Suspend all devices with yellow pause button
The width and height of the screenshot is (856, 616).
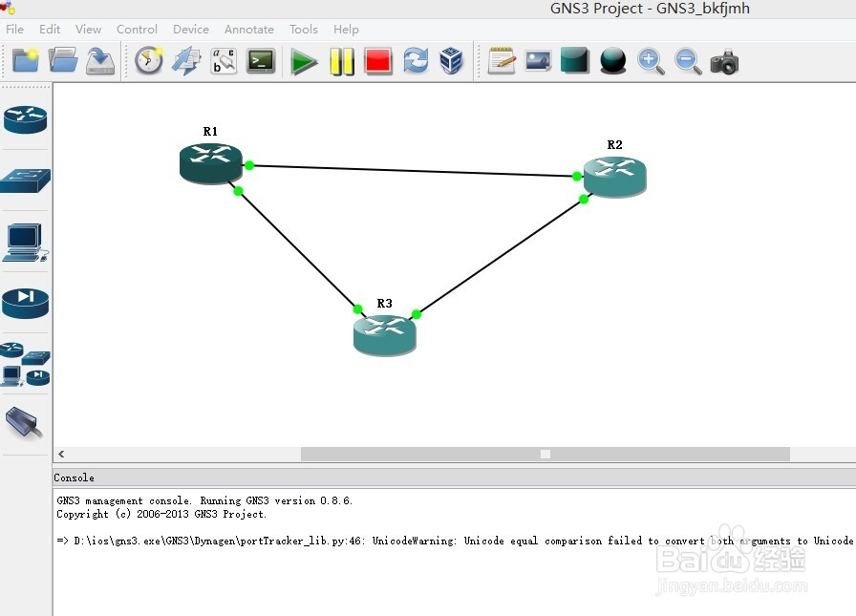tap(342, 61)
